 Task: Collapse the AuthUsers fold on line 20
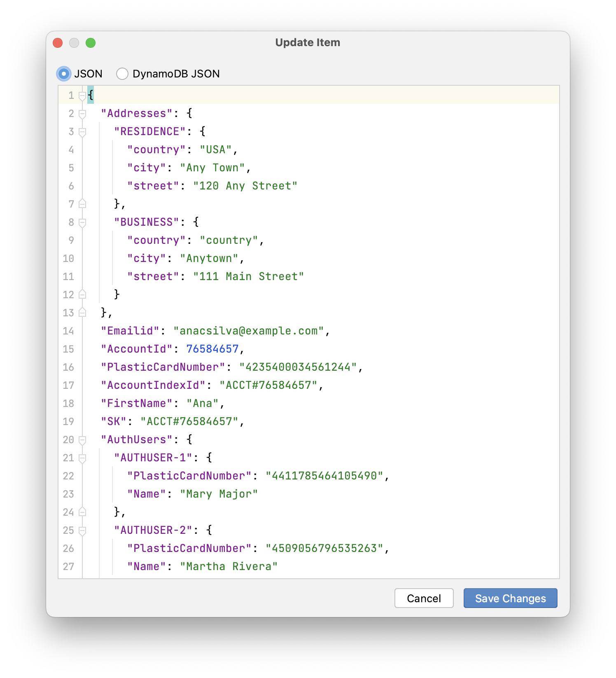tap(82, 440)
